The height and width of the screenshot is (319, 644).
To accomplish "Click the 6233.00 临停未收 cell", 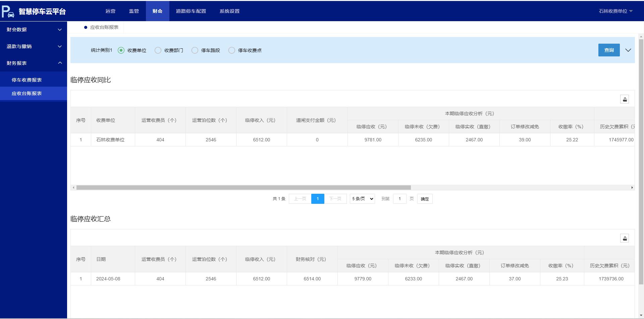I will 413,279.
